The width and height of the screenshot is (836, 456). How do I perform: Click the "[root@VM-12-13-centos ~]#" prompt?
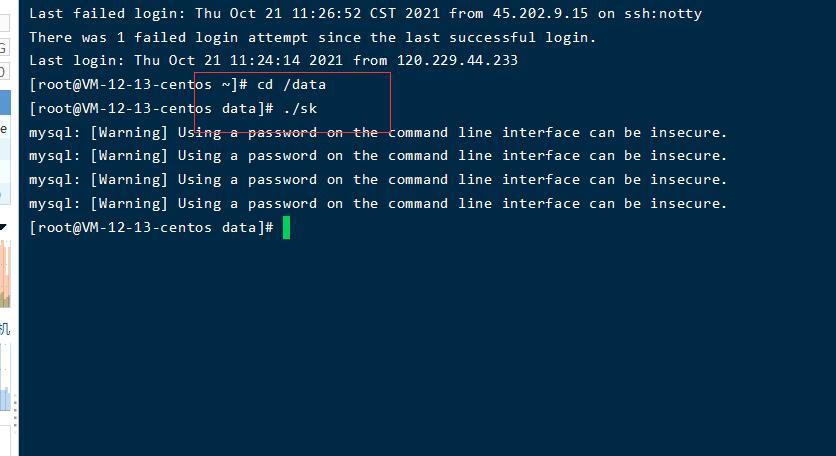138,84
